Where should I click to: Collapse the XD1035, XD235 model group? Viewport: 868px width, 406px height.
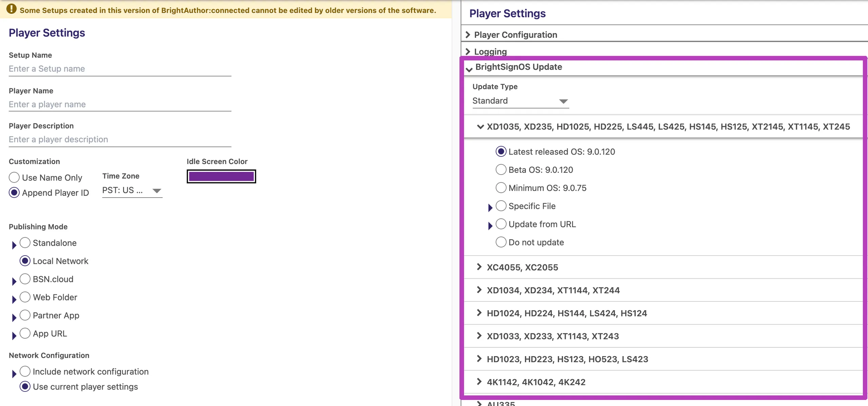tap(480, 127)
